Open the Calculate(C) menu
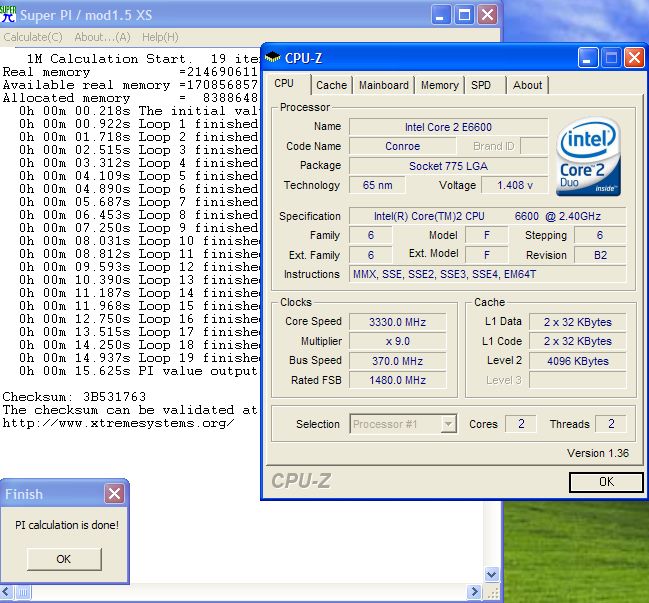 pyautogui.click(x=33, y=37)
